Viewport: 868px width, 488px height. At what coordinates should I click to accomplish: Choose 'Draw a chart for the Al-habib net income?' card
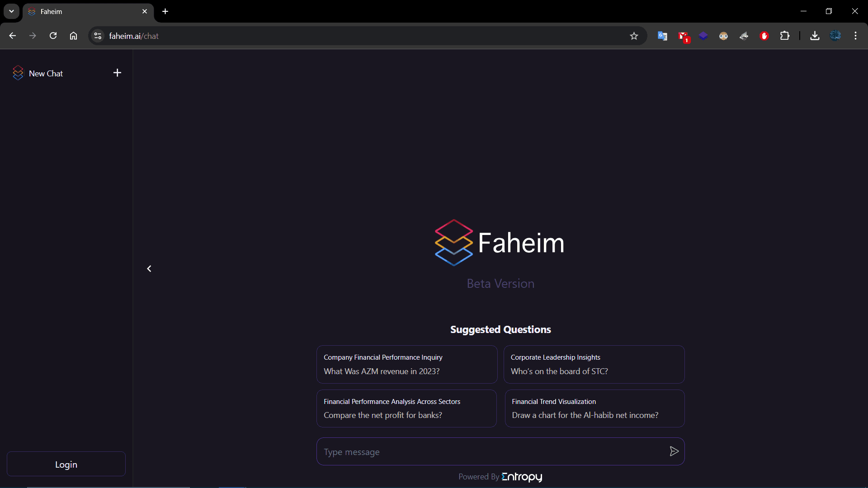click(x=594, y=408)
